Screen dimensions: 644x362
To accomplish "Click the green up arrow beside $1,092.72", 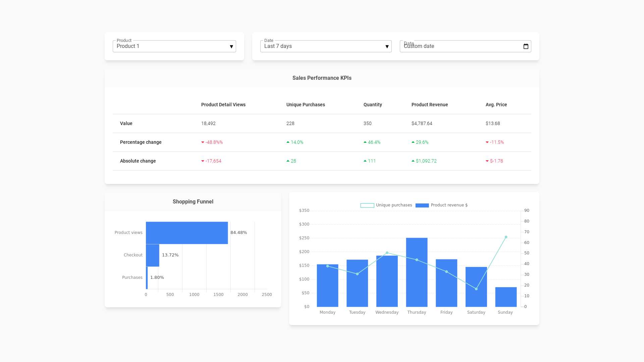I will (x=413, y=161).
